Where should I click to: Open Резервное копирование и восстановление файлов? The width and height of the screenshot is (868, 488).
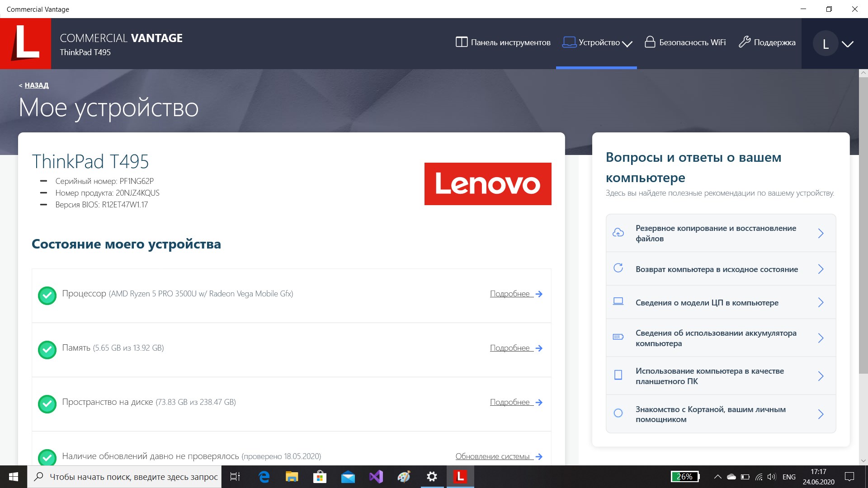pos(721,233)
